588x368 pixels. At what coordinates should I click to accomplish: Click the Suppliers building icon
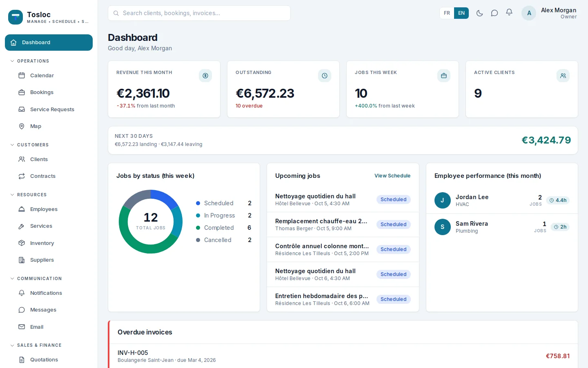pos(22,260)
